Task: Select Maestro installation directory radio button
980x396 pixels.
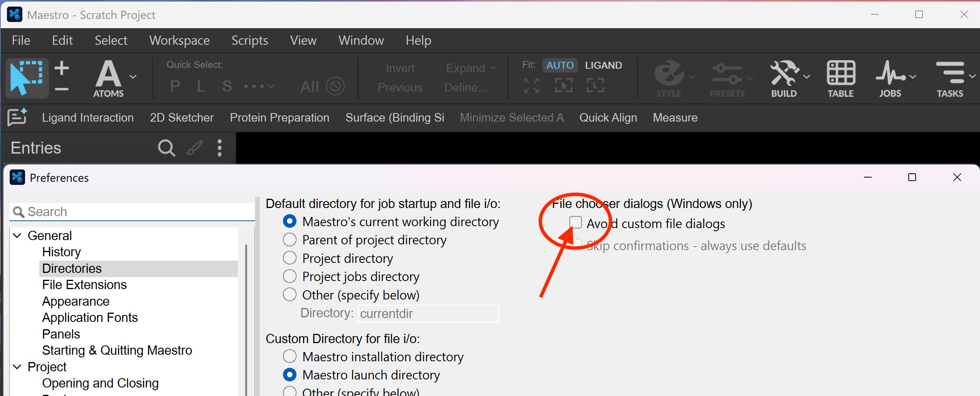Action: pos(290,356)
